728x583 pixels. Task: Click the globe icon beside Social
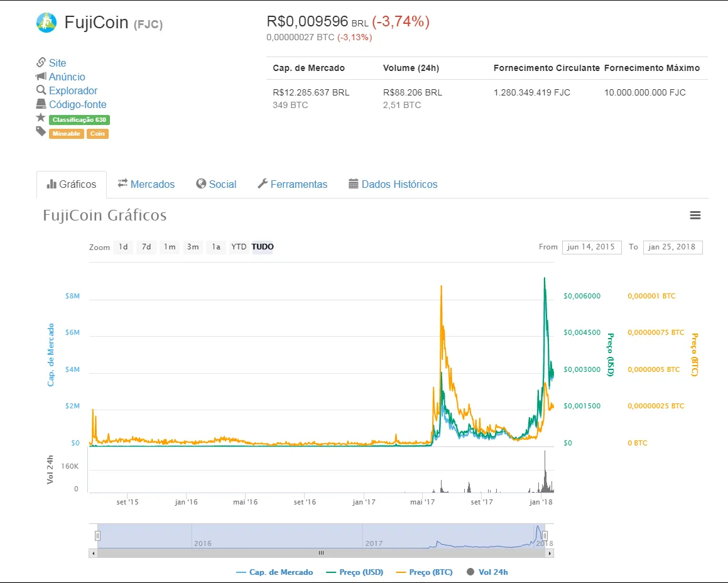201,183
